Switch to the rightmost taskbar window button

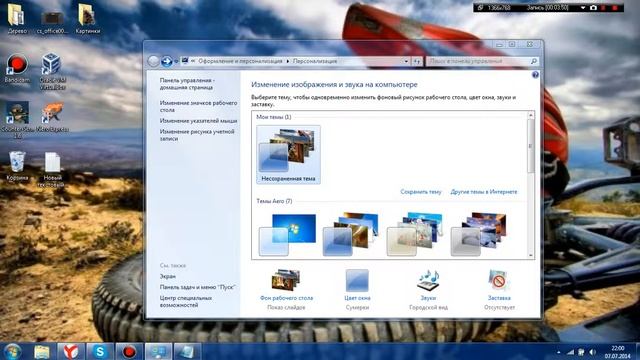coord(187,352)
